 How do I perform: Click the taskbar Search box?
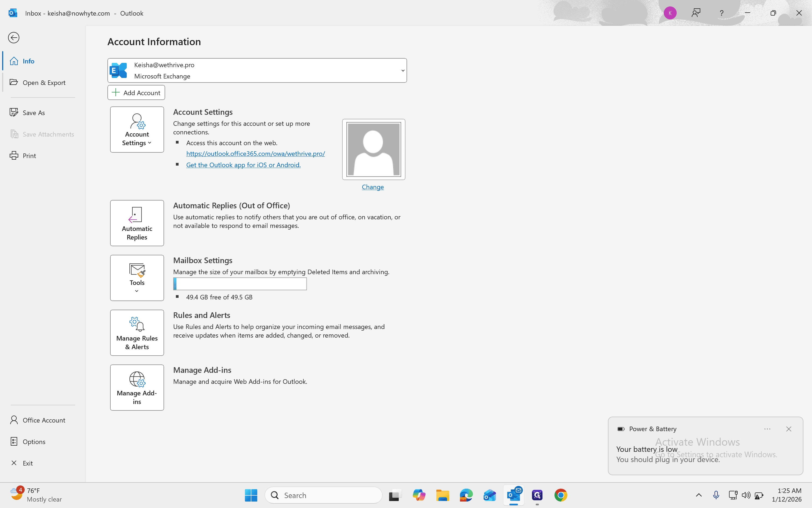click(x=324, y=495)
